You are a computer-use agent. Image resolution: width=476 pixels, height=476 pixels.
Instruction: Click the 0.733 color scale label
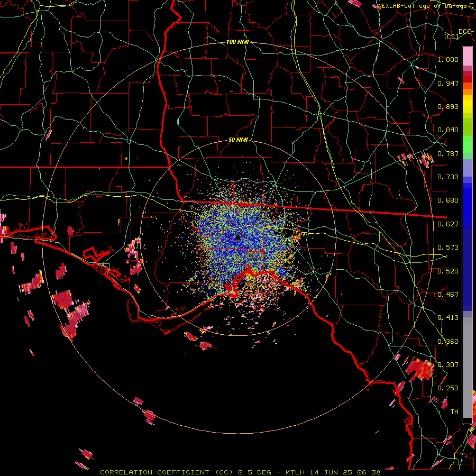tap(448, 177)
